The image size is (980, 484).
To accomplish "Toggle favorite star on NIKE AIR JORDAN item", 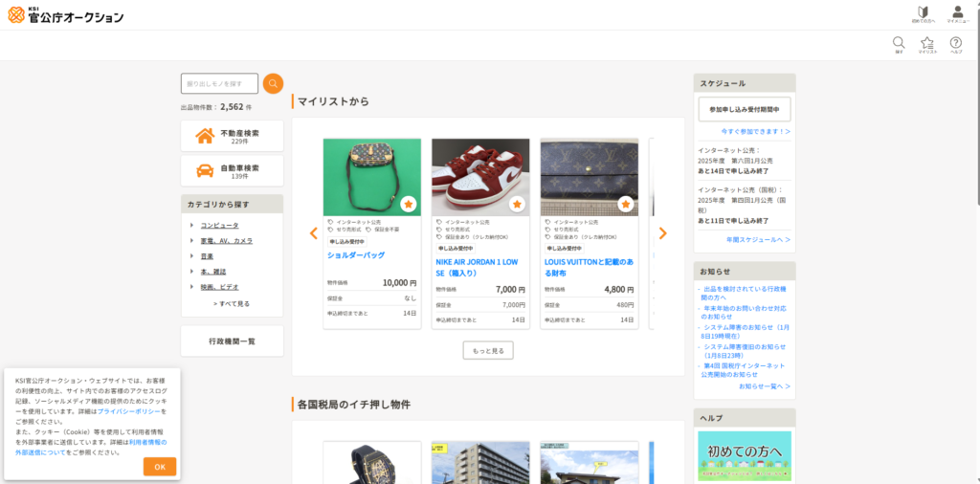I will tap(517, 204).
